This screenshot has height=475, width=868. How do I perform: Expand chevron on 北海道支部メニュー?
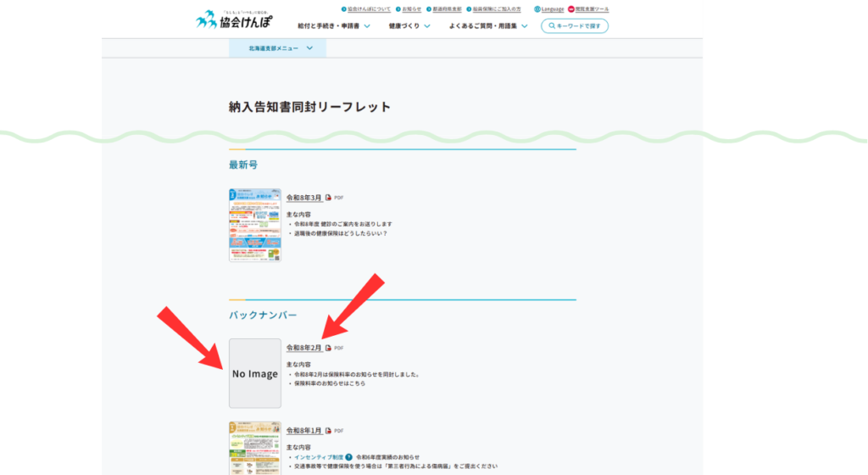tap(309, 48)
